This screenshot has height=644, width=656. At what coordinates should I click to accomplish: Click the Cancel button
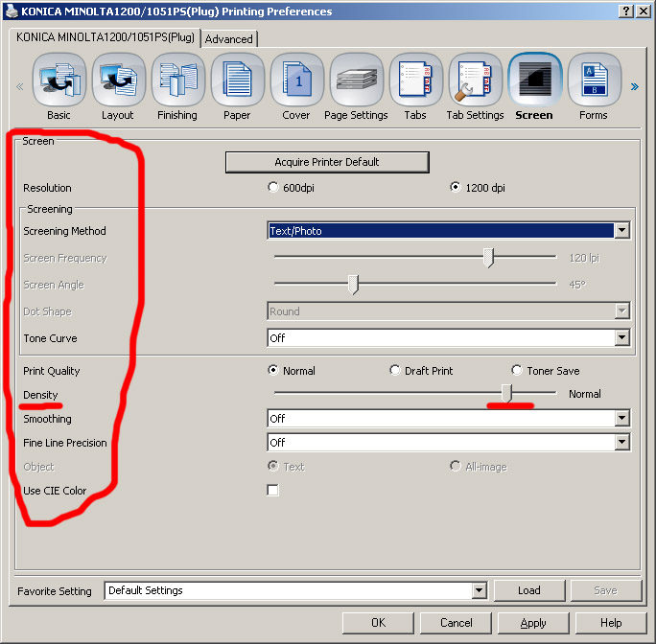tap(456, 623)
